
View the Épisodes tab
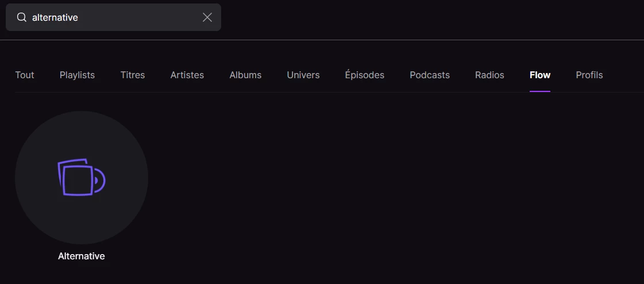365,75
